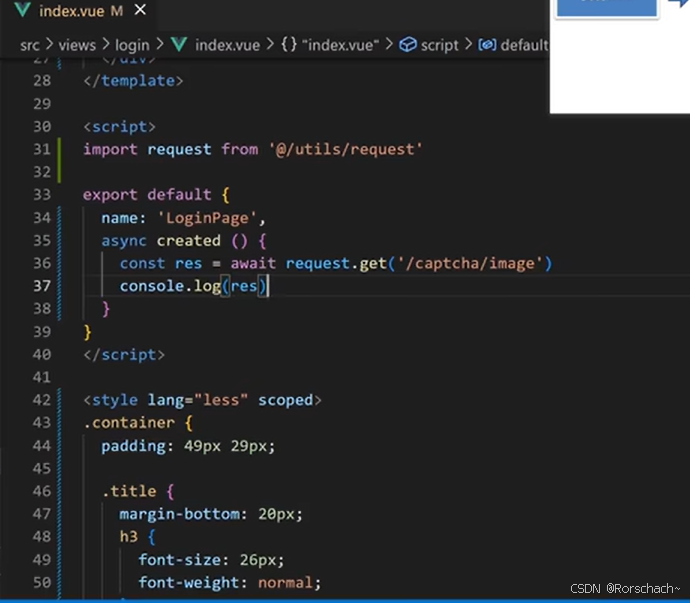This screenshot has width=690, height=603.
Task: Click '/captcha/image' URL string
Action: click(x=470, y=263)
